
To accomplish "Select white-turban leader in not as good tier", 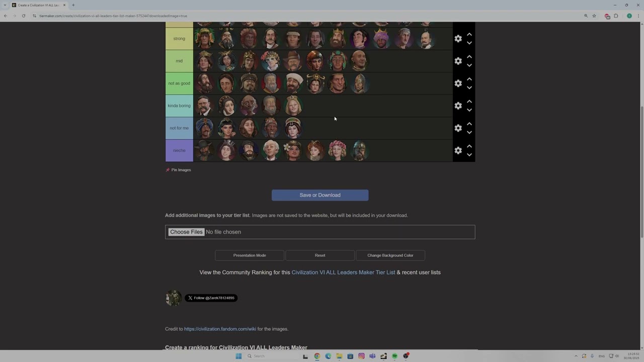I will coord(293,83).
